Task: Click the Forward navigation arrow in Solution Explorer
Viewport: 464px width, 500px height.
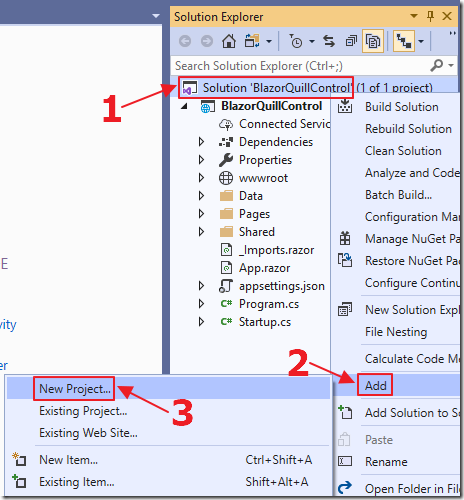Action: pos(207,41)
